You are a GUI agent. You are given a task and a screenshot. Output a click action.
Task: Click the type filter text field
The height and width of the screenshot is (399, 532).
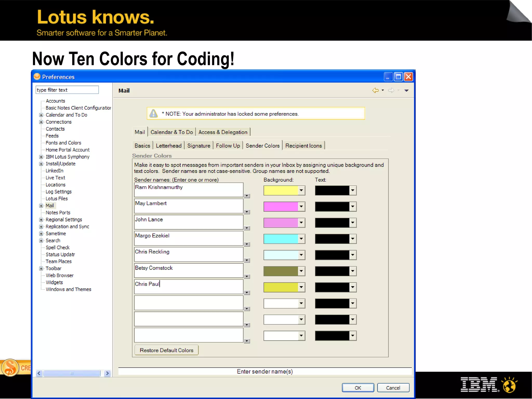tap(67, 90)
